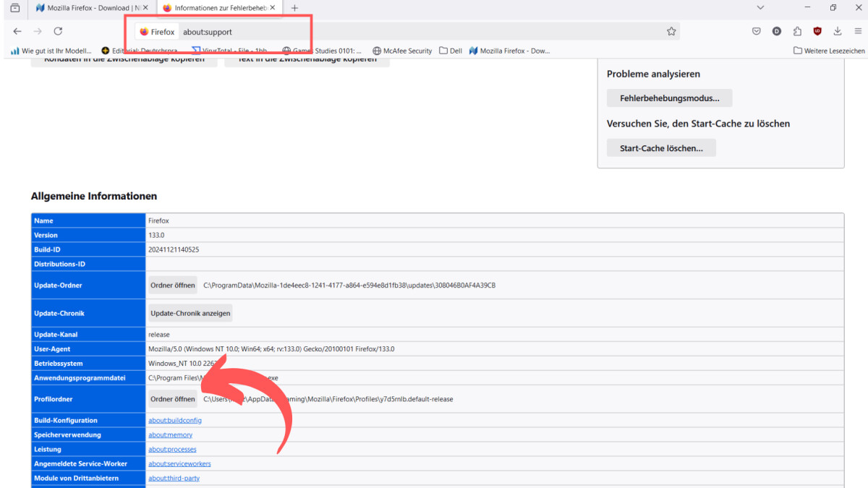Click the Name row value Firefox
Viewport: 868px width, 488px height.
(x=158, y=221)
